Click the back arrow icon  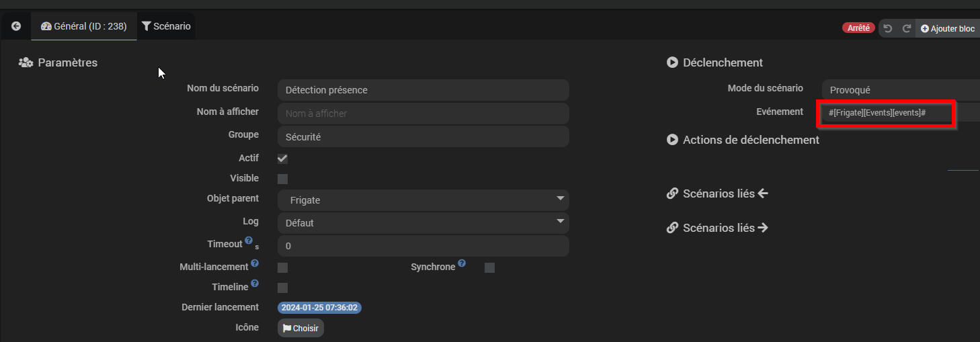(16, 26)
